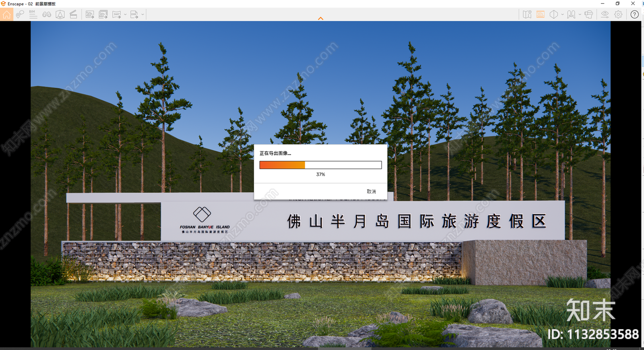644x350 pixels.
Task: Click the Enscape logo in the title bar
Action: pos(3,4)
